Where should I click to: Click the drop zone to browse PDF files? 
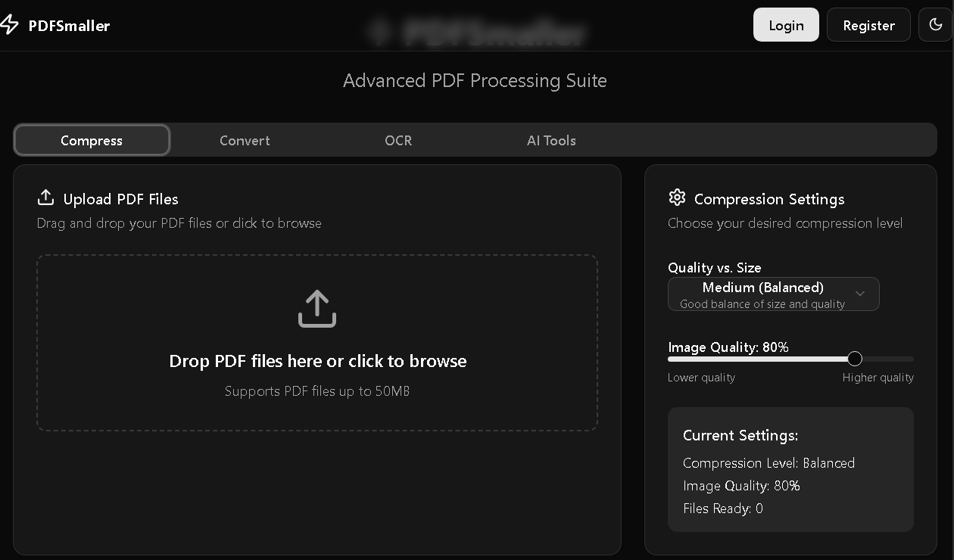coord(316,343)
